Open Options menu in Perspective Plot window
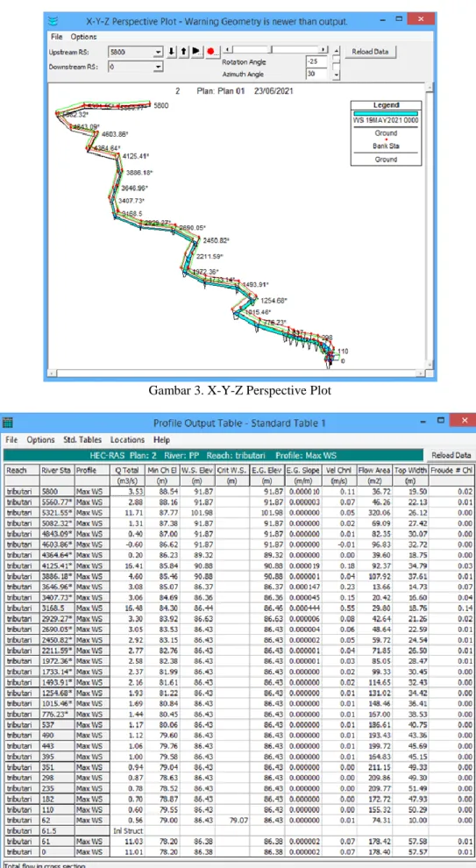 (83, 37)
